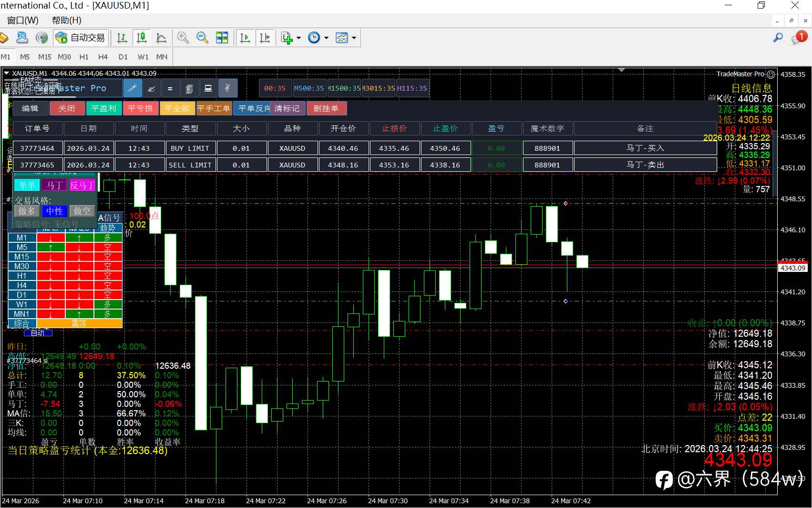Click the 平全部 close-all button

pyautogui.click(x=177, y=108)
